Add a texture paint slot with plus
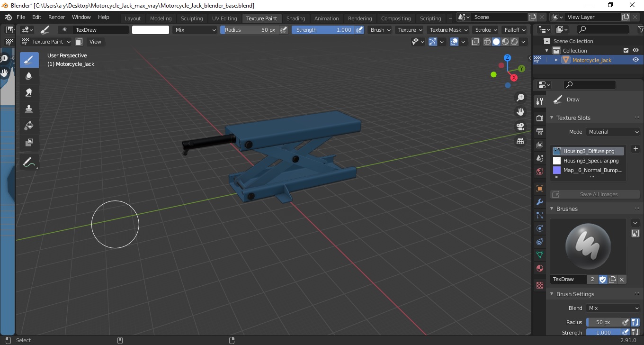The height and width of the screenshot is (345, 644). (635, 149)
